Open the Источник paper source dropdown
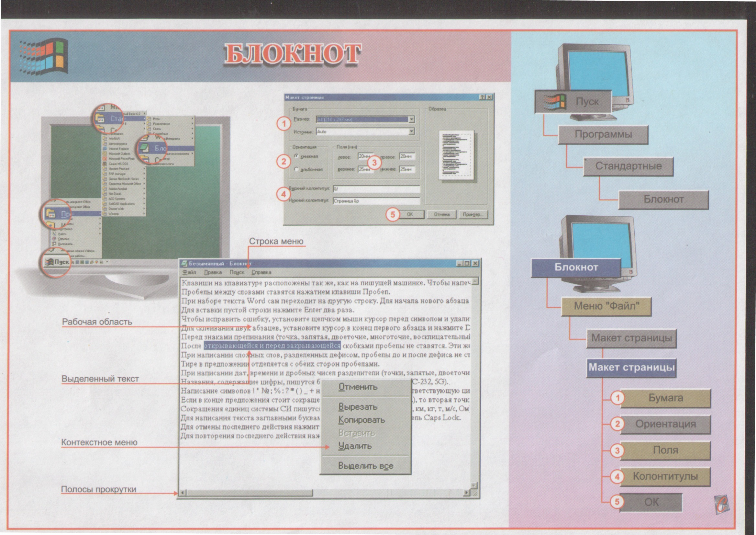The width and height of the screenshot is (756, 535). tap(411, 131)
